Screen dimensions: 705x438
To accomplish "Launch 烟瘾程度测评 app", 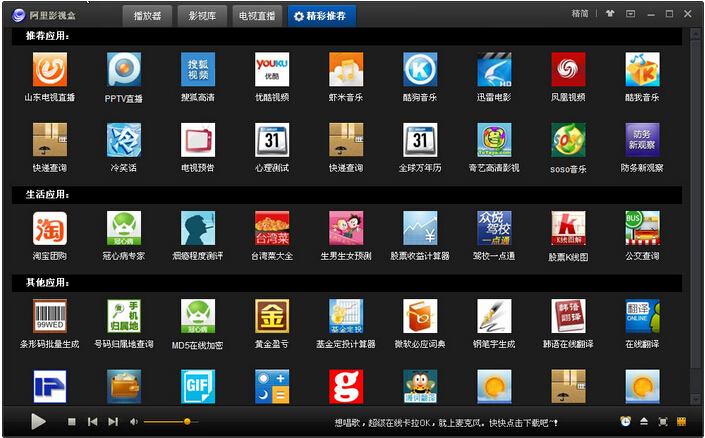I will pos(198,228).
